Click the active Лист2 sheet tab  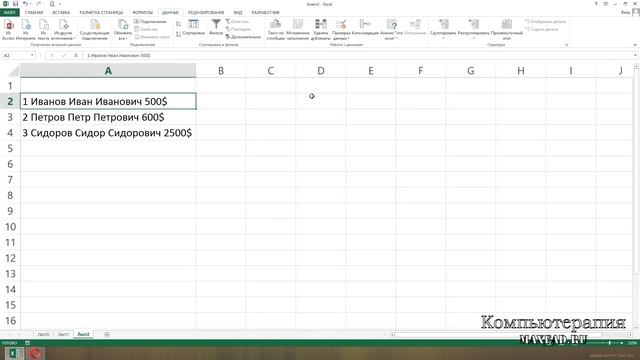click(83, 334)
